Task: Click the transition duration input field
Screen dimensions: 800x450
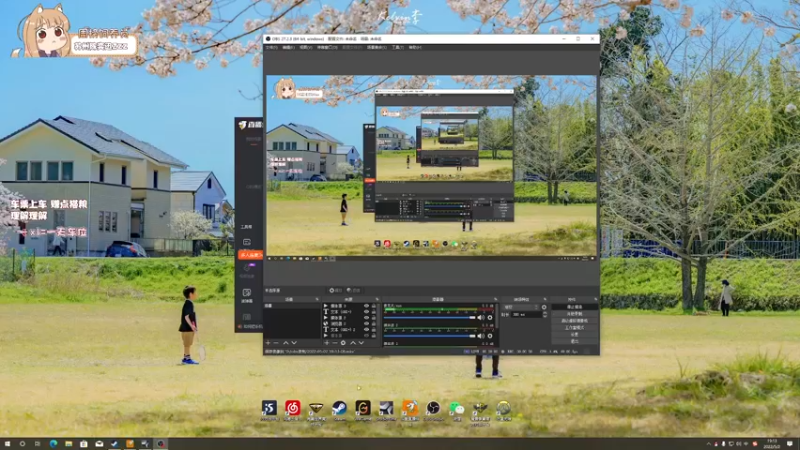Action: (x=527, y=314)
